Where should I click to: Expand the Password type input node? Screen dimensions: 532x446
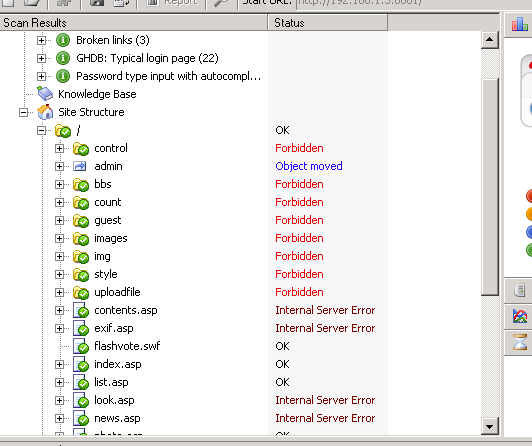(x=41, y=76)
